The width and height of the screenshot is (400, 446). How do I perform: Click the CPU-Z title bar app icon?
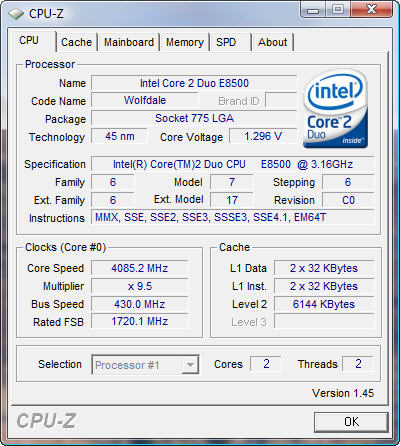(16, 14)
